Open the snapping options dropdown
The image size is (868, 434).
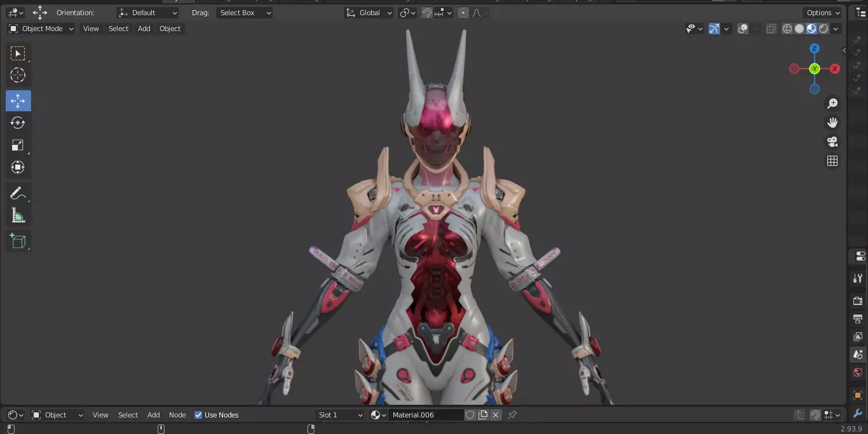point(444,13)
